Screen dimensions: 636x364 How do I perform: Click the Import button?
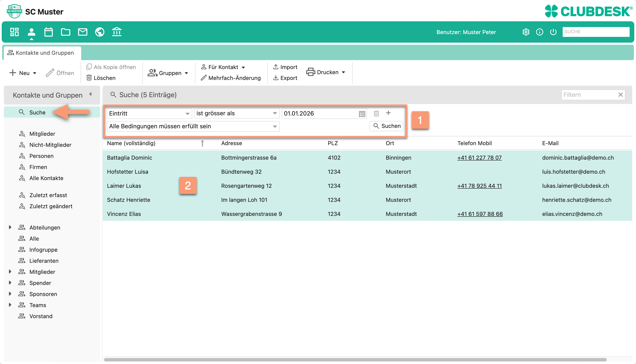[x=285, y=67]
